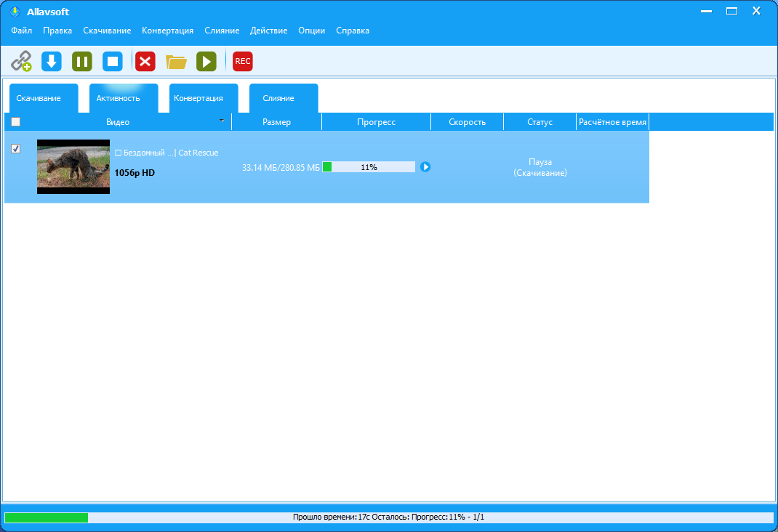Click the status bar text 'Прошло времени: 17с'
The width and height of the screenshot is (778, 532).
click(x=332, y=517)
